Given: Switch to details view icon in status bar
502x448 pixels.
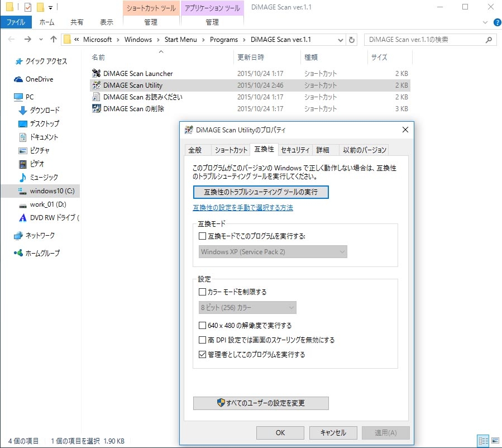Looking at the screenshot, I should (483, 441).
